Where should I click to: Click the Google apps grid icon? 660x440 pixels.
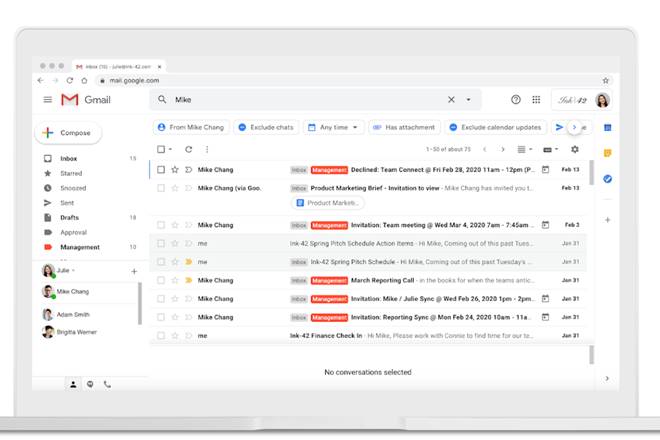point(536,100)
